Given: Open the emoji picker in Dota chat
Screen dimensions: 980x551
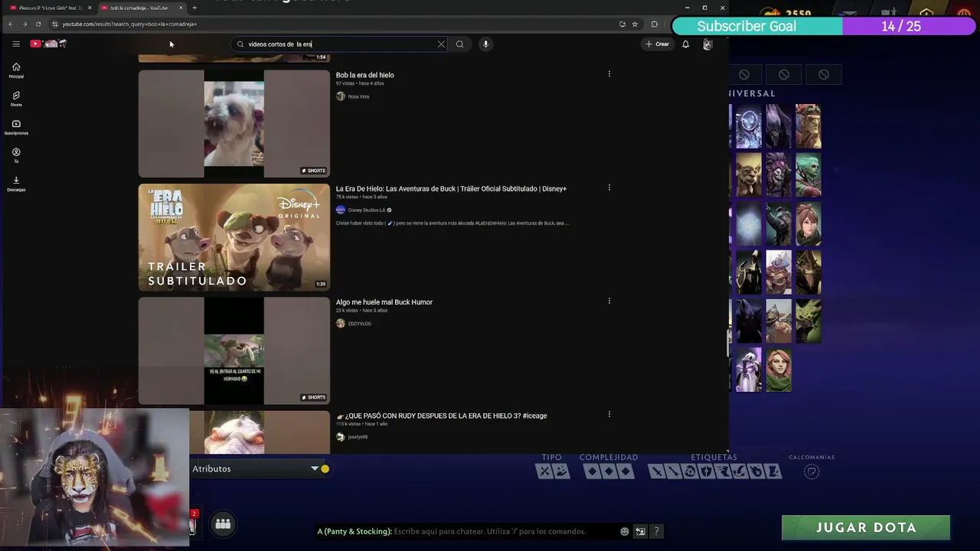Looking at the screenshot, I should [625, 531].
